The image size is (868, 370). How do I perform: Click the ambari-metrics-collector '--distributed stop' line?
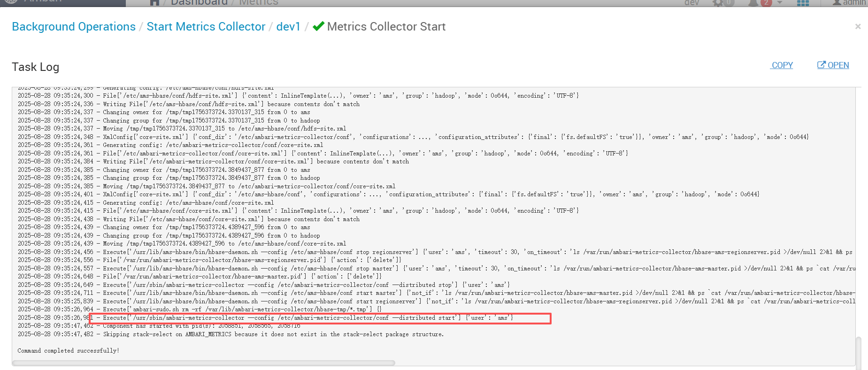[264, 285]
